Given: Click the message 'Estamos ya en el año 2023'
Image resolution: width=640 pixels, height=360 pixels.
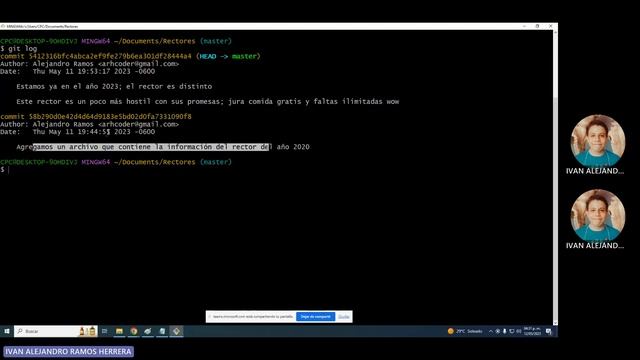Looking at the screenshot, I should click(114, 87).
